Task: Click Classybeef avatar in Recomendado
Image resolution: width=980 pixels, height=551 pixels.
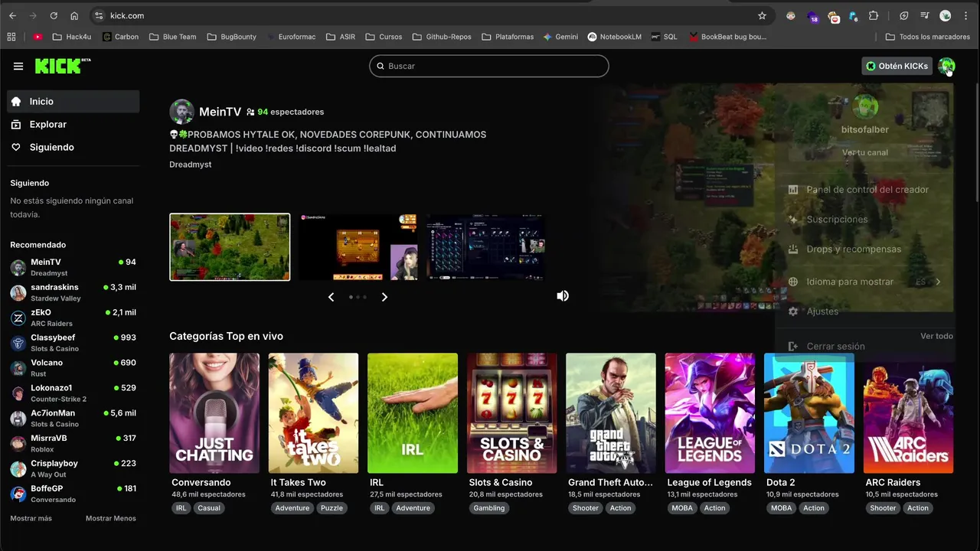Action: [18, 343]
